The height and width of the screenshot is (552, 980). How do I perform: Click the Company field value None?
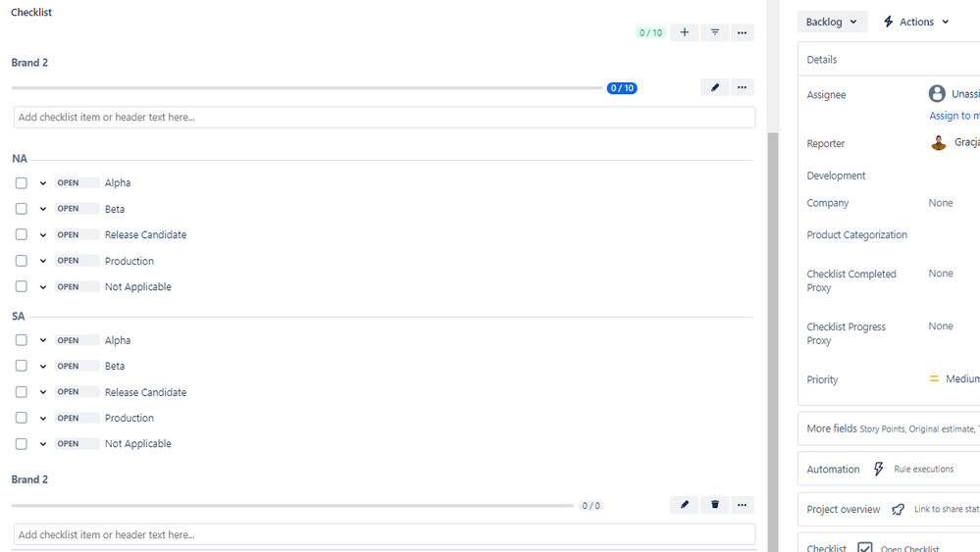(x=941, y=203)
